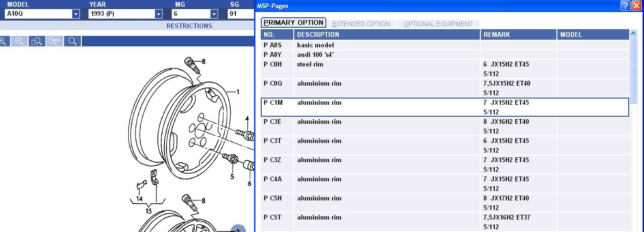Click the zoom out magnifier icon
Viewport: 644px width, 232px height.
pyautogui.click(x=20, y=41)
